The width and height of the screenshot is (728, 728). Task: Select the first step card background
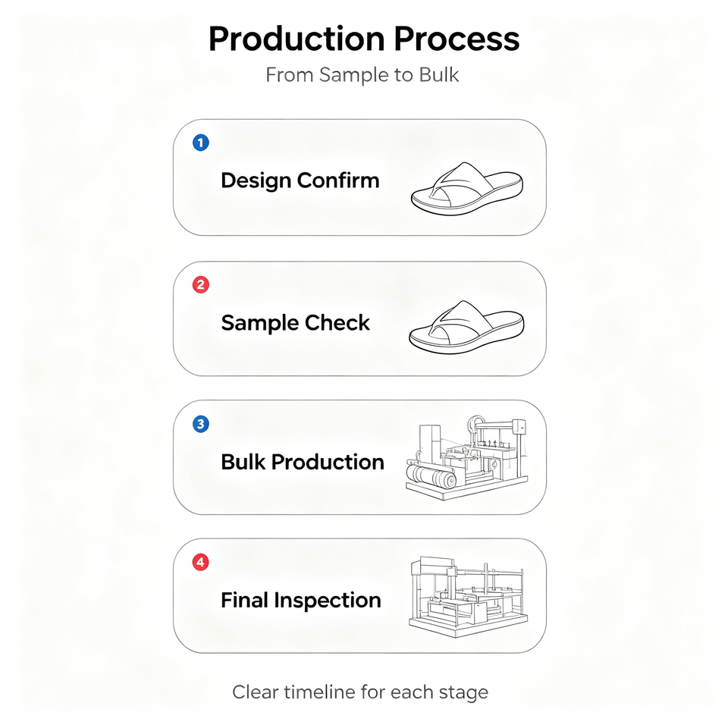point(359,177)
